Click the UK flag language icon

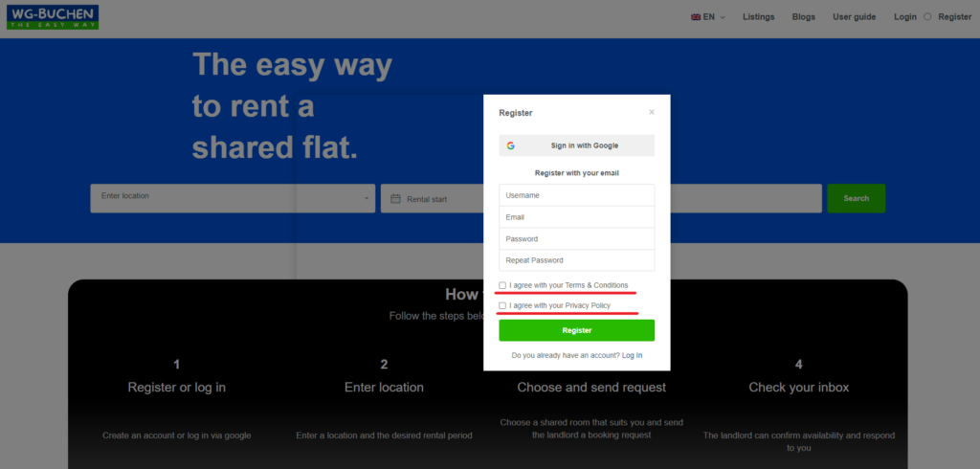tap(696, 17)
